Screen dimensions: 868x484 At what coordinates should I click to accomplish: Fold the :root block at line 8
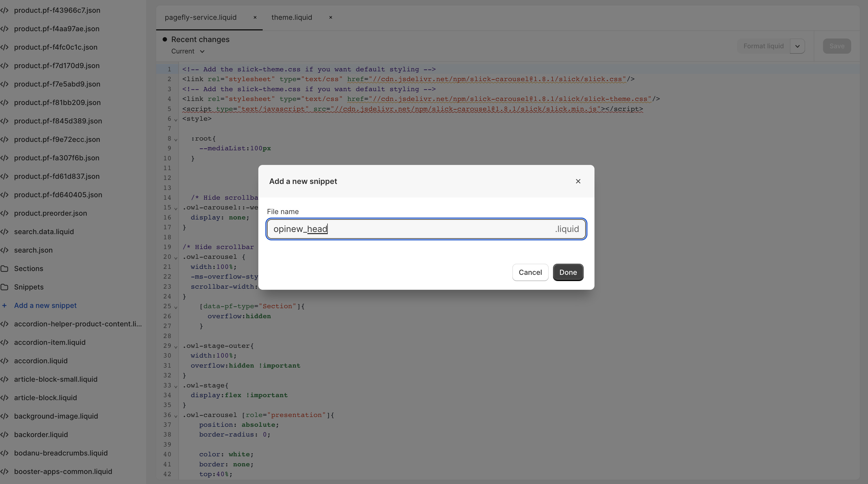click(x=176, y=139)
